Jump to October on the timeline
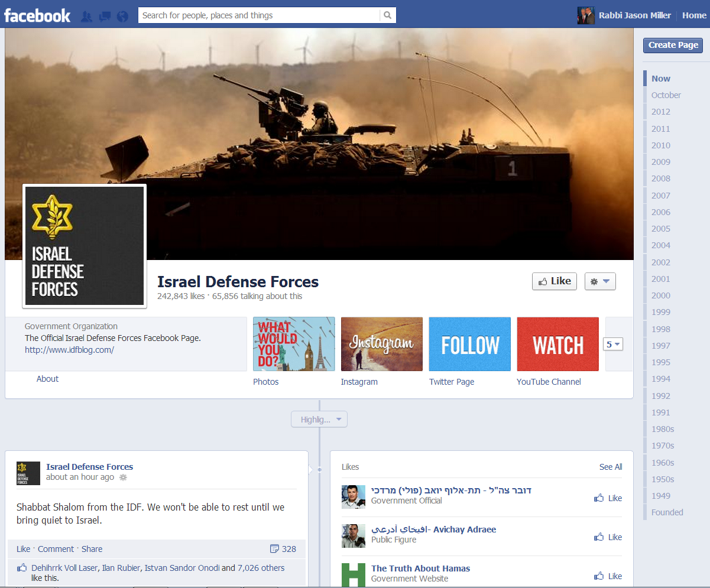Screen dimensions: 710x588 click(x=666, y=95)
